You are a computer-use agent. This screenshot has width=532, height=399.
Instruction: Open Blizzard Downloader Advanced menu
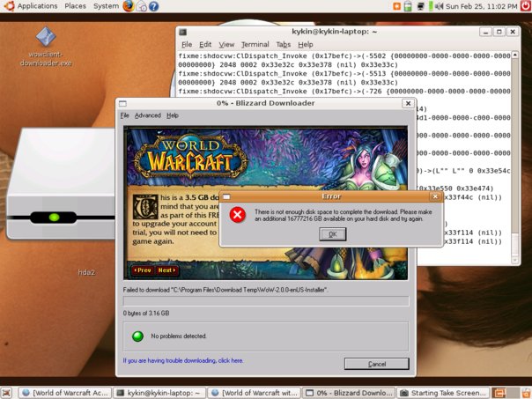coord(148,115)
